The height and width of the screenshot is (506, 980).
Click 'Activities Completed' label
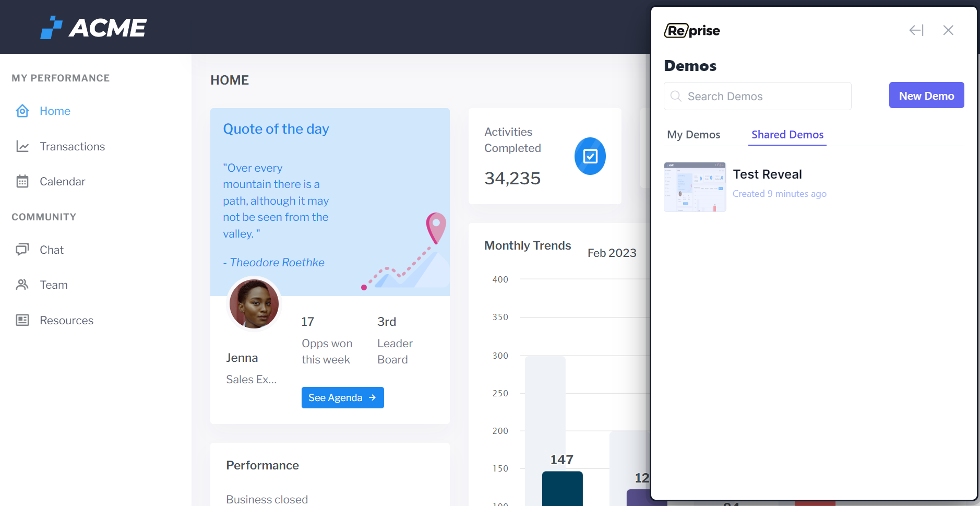click(512, 140)
